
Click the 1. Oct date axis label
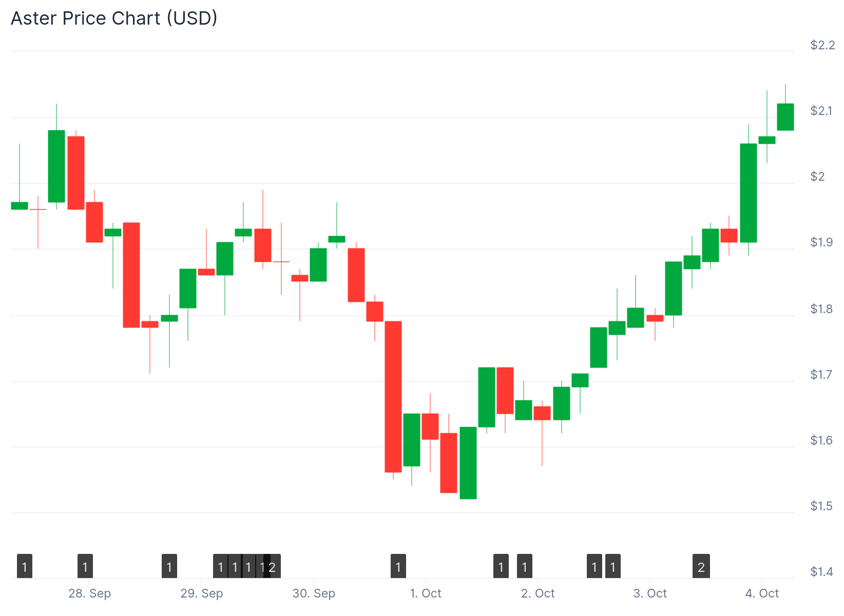[x=426, y=593]
